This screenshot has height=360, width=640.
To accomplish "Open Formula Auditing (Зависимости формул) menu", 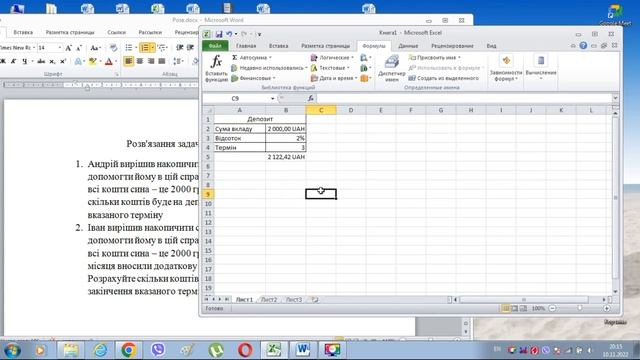I will 506,69.
